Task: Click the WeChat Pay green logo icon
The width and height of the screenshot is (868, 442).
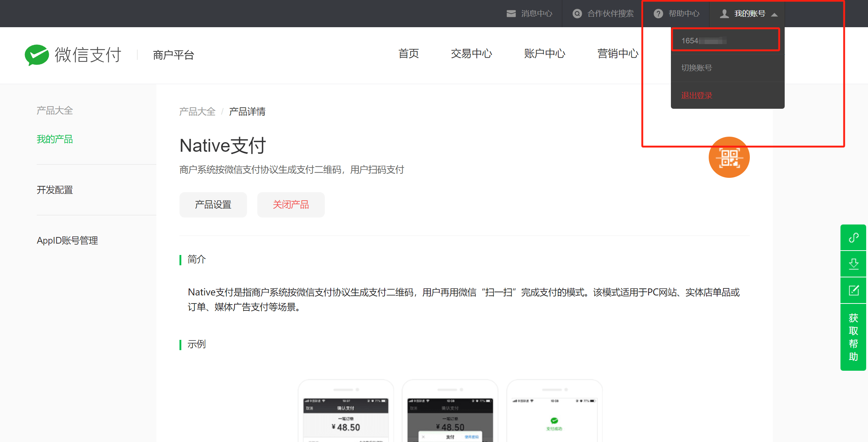Action: 37,55
